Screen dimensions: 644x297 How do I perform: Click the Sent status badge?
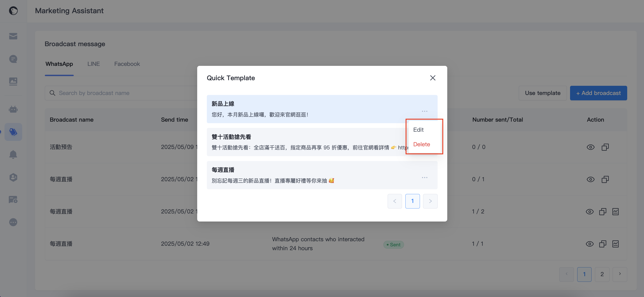pos(393,245)
